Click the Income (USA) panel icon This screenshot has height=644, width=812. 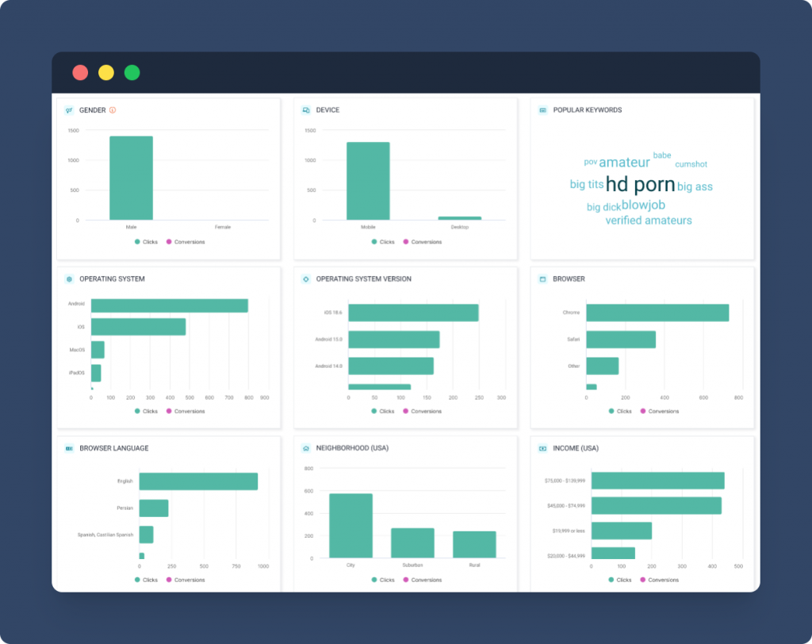[x=542, y=448]
